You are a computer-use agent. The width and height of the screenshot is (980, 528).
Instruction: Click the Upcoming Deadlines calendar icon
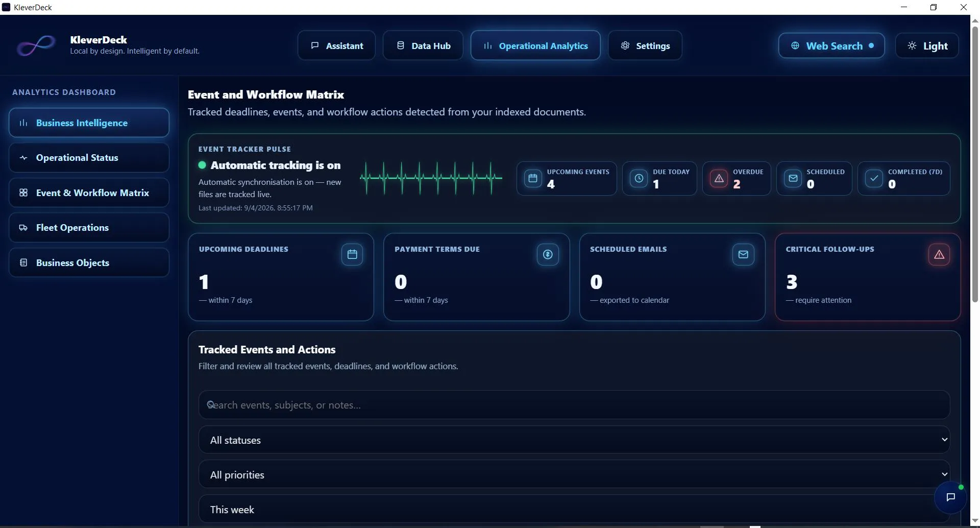pos(352,254)
